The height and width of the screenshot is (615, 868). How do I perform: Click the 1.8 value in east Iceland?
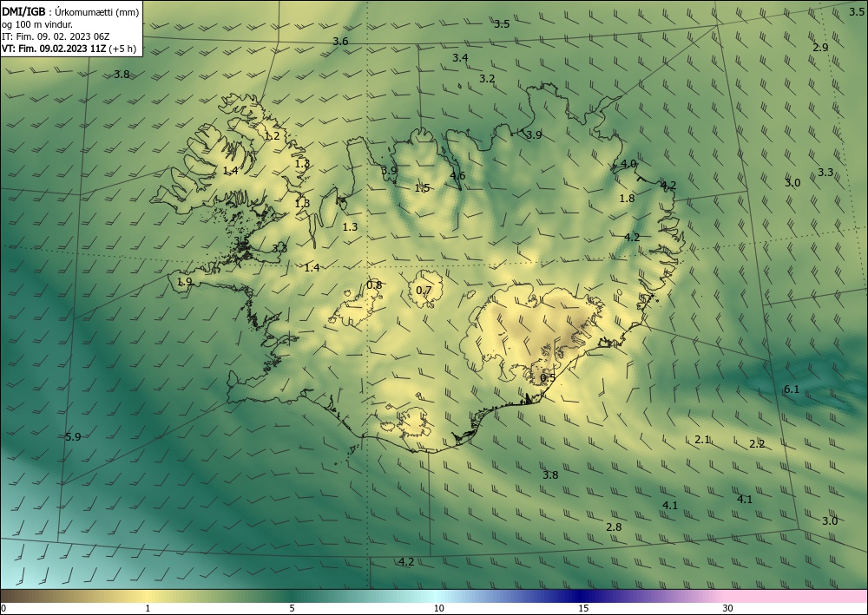pos(627,198)
